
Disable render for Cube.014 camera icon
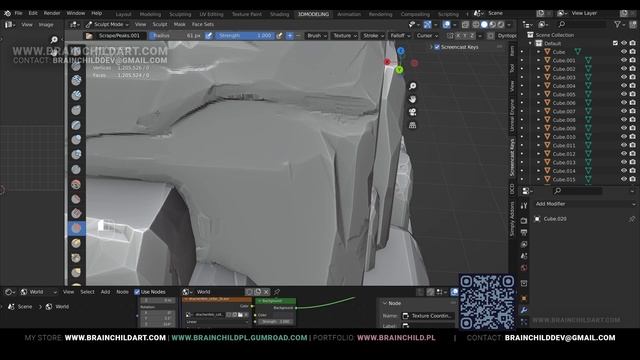(x=632, y=171)
